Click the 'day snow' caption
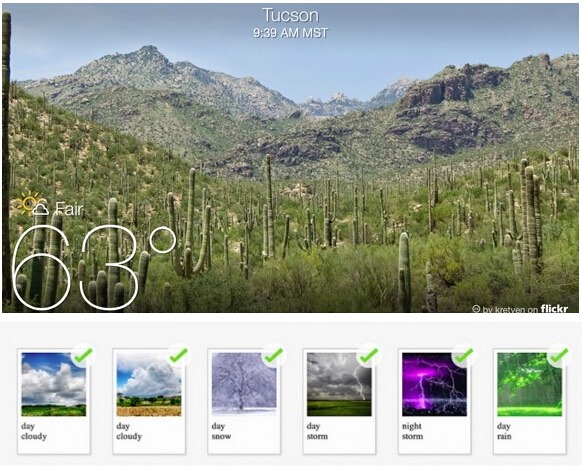The height and width of the screenshot is (470, 582). tap(222, 431)
